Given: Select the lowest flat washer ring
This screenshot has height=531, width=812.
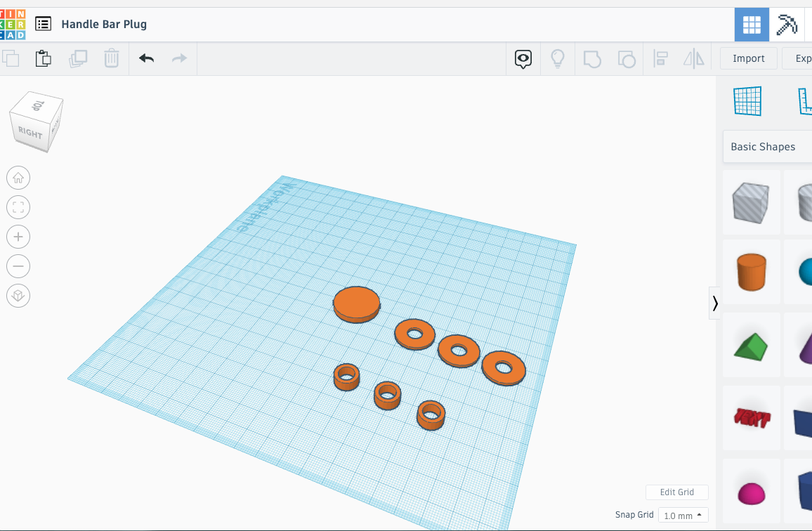Looking at the screenshot, I should point(504,368).
